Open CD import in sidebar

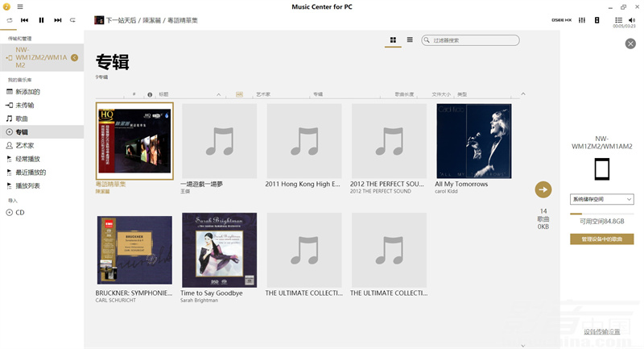pos(19,213)
